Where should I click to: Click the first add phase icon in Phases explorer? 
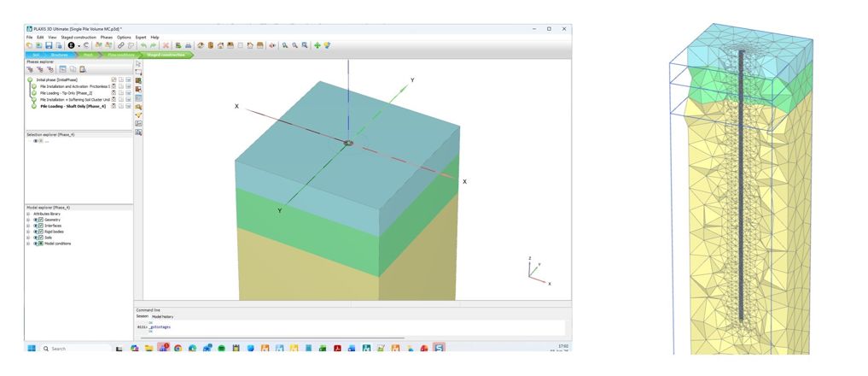(x=31, y=69)
